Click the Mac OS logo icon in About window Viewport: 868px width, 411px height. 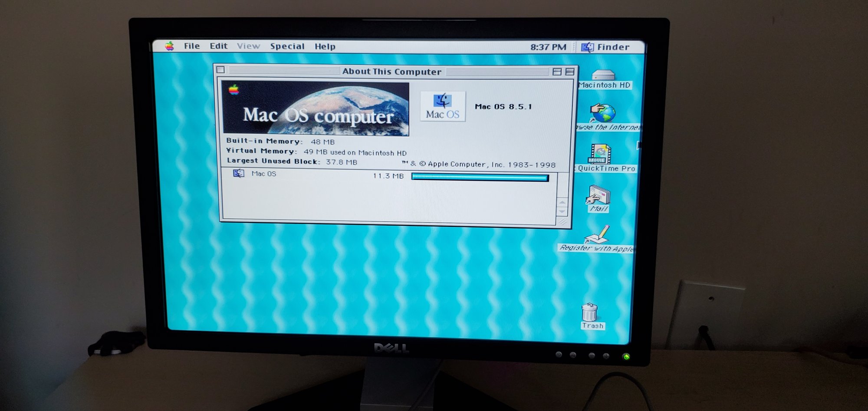442,106
